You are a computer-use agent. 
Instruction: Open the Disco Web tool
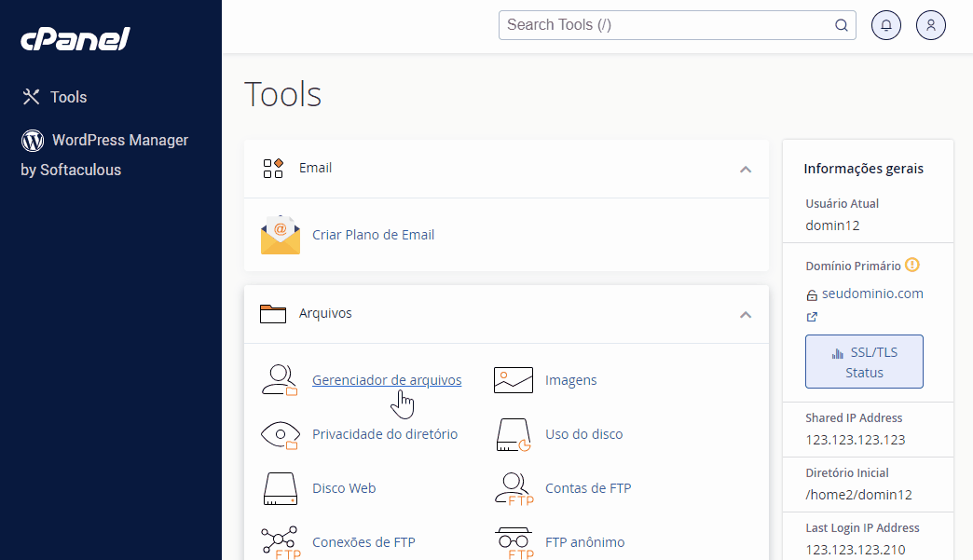(344, 488)
